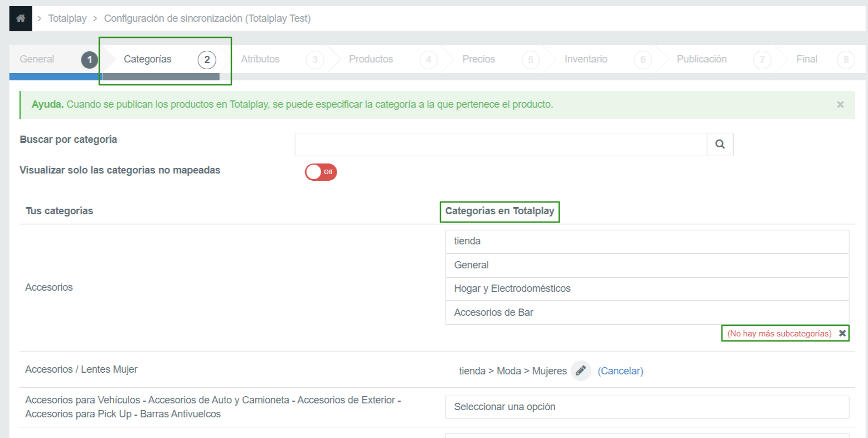Click 'tienda > Moda > Mujeres' mapping text

point(513,371)
